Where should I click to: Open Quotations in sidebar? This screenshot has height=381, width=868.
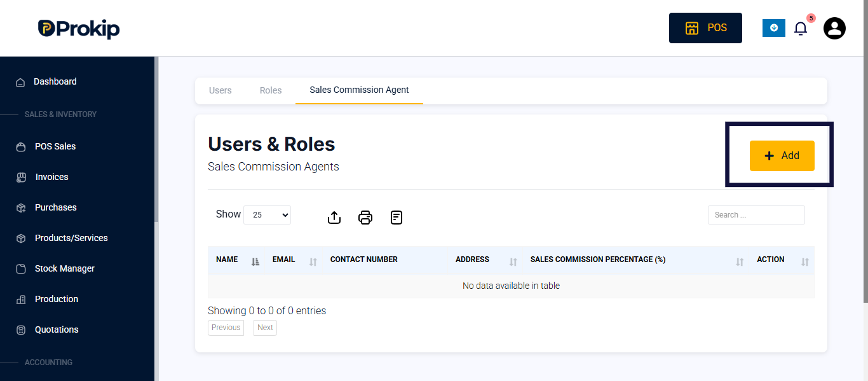coord(57,329)
